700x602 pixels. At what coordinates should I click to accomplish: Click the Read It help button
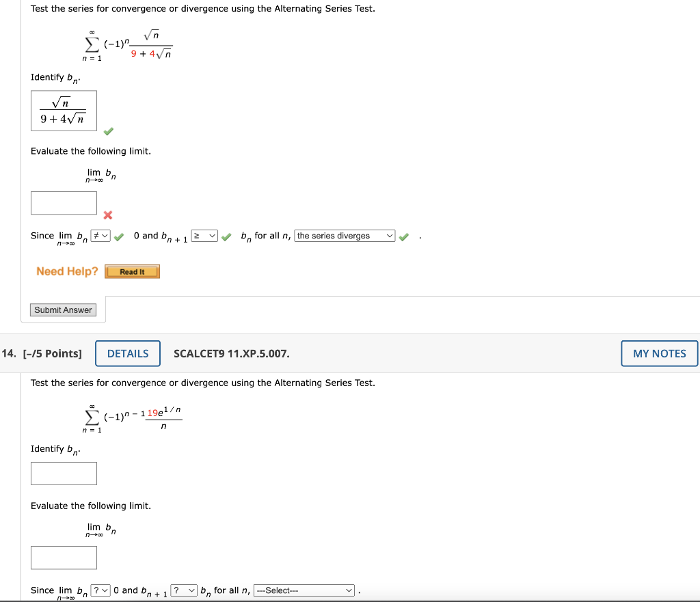click(x=132, y=272)
